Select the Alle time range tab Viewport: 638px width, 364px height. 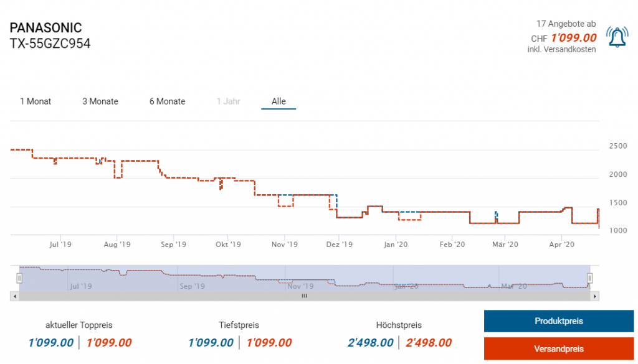click(279, 101)
